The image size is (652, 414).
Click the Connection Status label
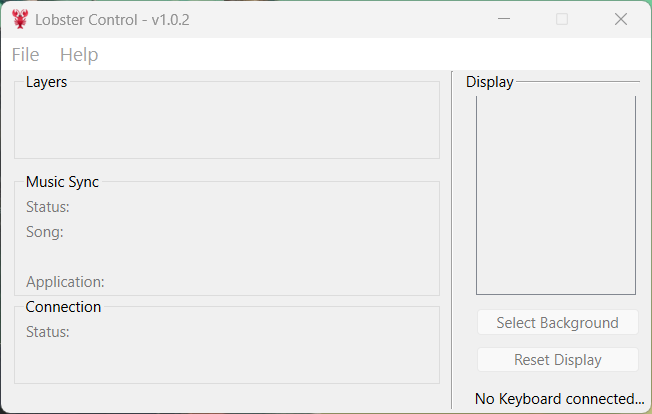(x=48, y=332)
